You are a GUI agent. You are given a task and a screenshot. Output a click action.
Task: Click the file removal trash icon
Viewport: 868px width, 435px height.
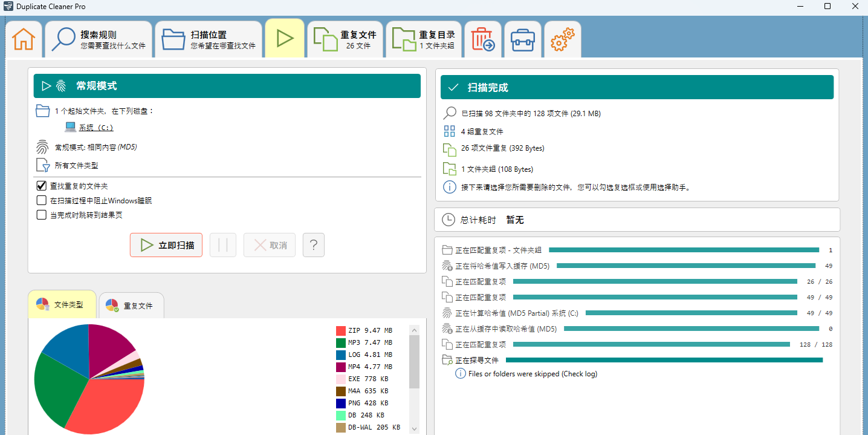[x=482, y=38]
